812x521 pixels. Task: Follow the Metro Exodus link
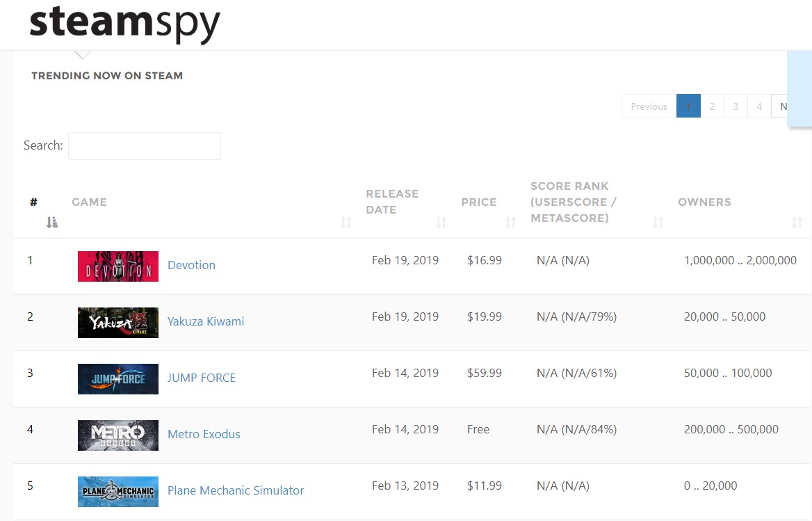[204, 434]
